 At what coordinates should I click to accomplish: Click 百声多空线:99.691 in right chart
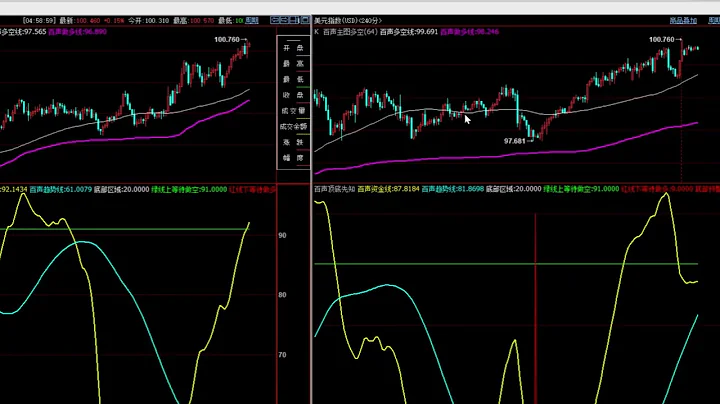point(408,32)
